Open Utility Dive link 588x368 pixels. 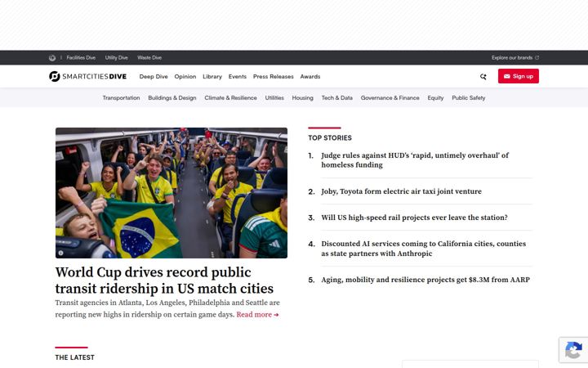116,58
